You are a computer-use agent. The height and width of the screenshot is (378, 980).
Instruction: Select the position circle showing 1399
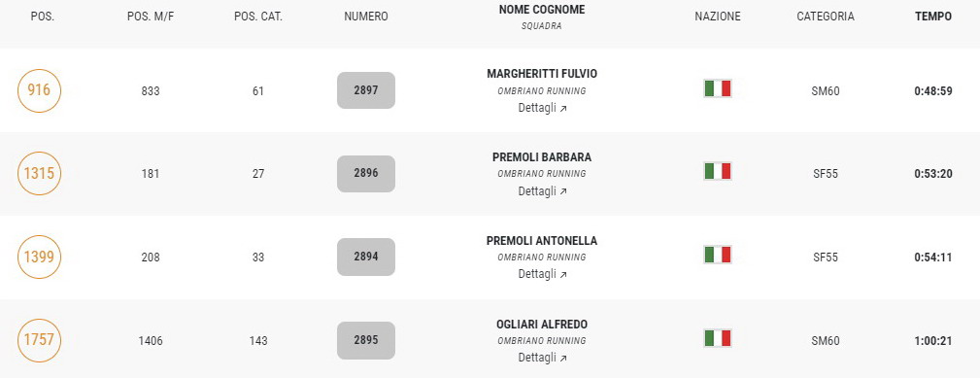click(x=39, y=257)
